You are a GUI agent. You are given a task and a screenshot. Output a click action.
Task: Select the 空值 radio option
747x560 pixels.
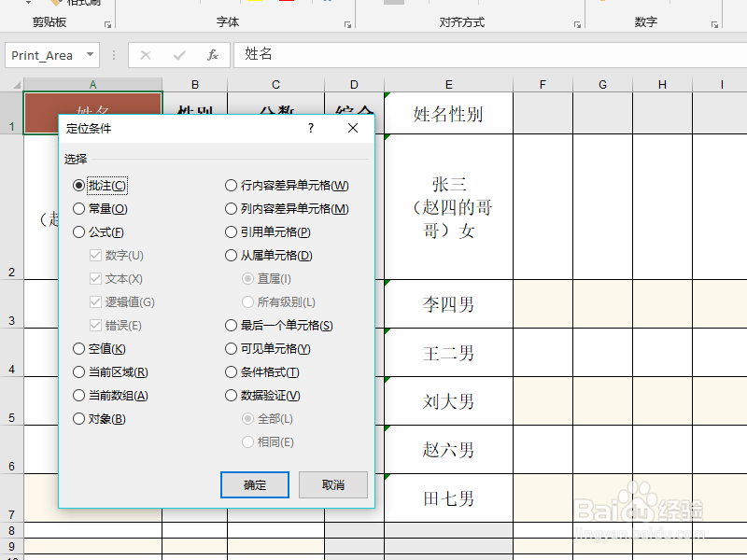pos(77,348)
